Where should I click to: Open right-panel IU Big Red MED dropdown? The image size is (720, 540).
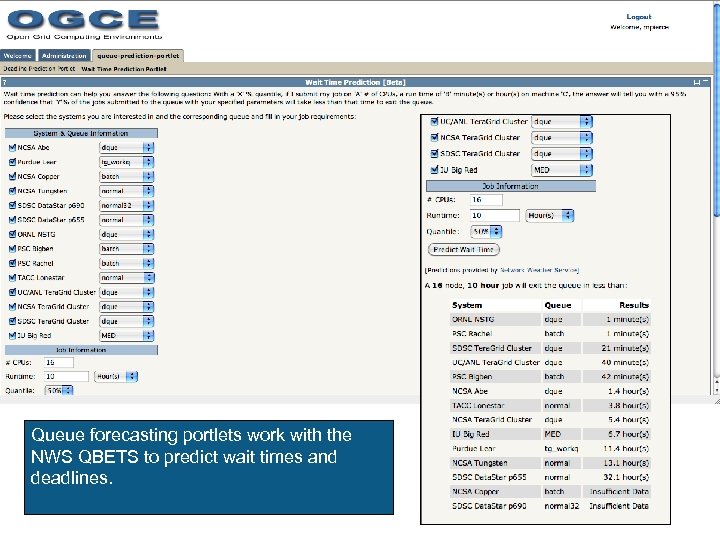tap(562, 170)
